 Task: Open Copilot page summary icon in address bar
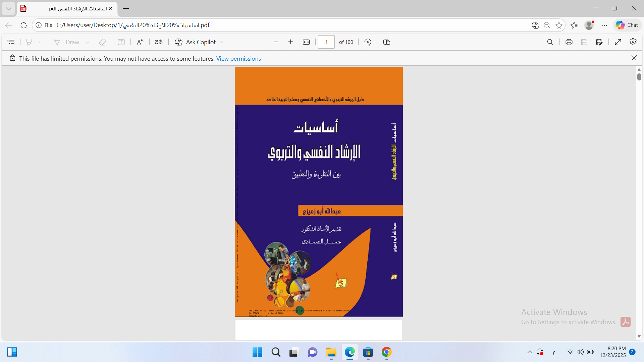(x=535, y=25)
